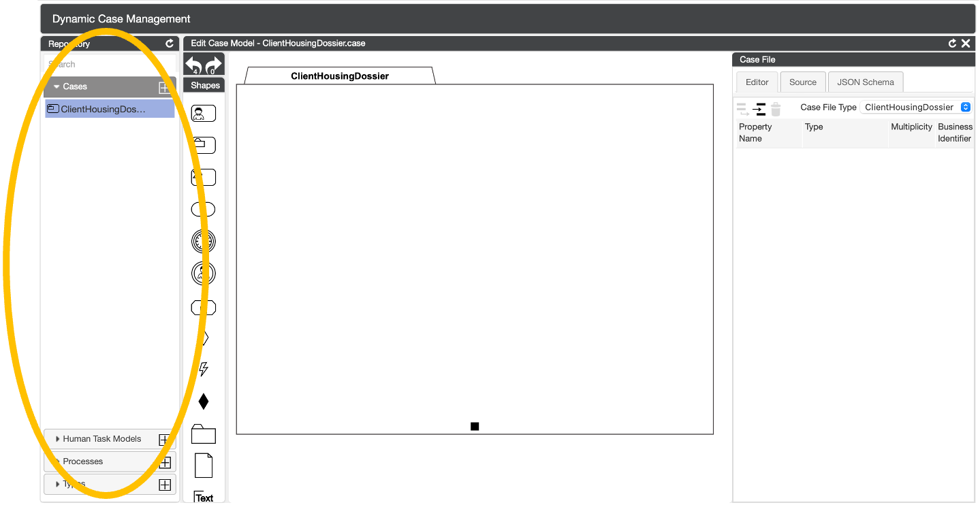Click the trash icon in Case File
This screenshot has height=505, width=980.
776,109
